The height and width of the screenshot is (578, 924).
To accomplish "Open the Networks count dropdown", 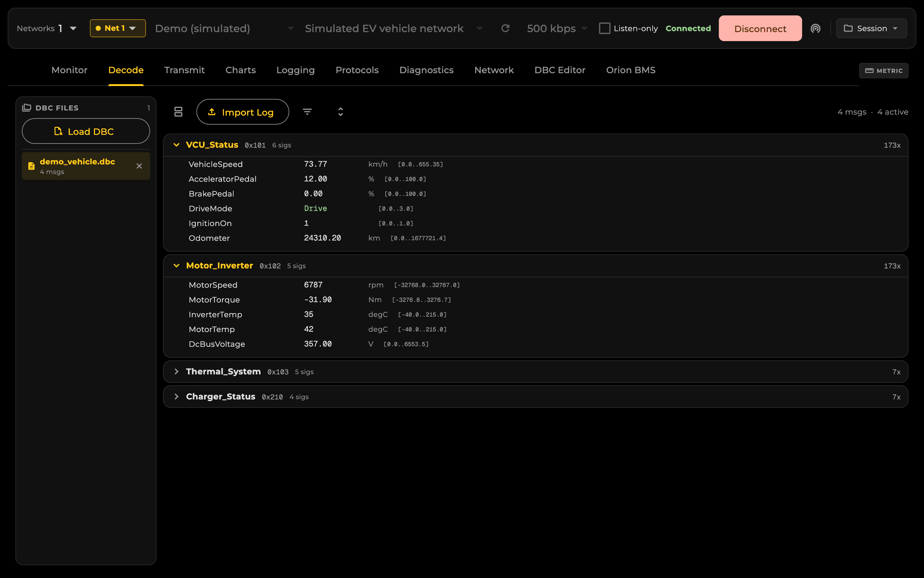I will point(47,28).
